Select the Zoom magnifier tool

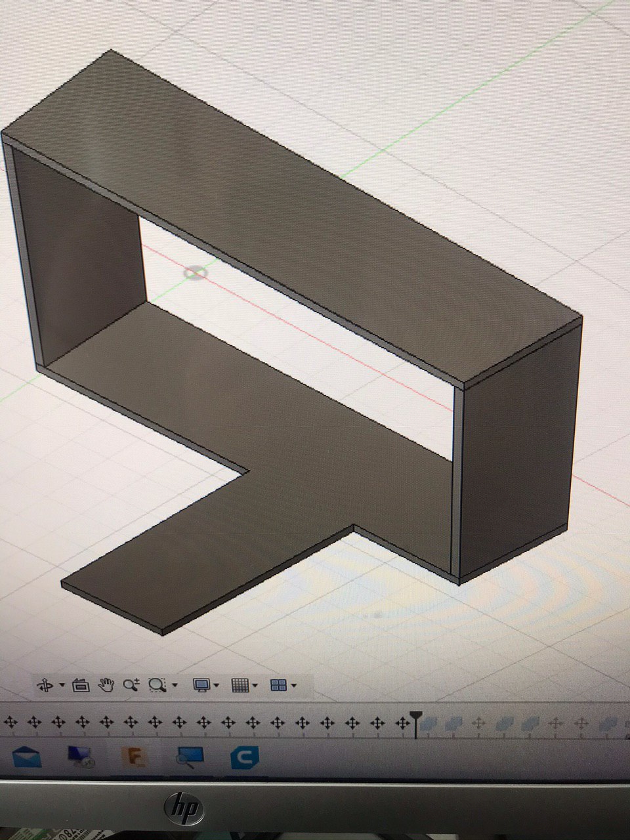131,685
